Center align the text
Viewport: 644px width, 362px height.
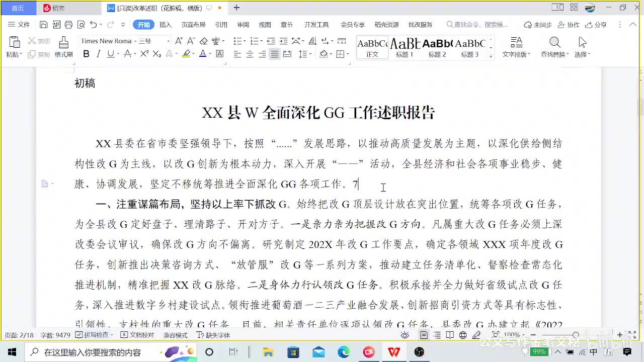pyautogui.click(x=250, y=54)
